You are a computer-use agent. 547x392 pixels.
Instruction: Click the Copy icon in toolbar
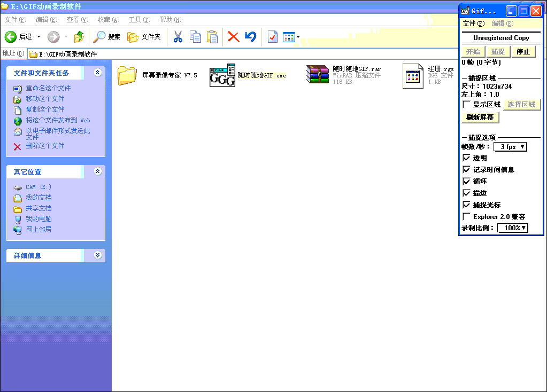pos(195,37)
